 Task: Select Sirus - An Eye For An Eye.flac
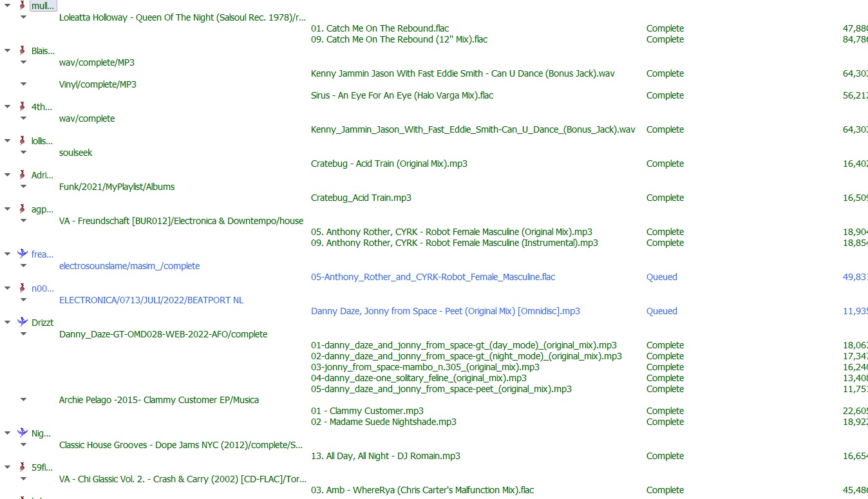point(402,95)
